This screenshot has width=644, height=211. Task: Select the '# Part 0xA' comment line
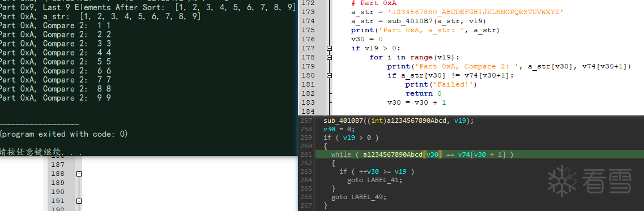click(x=374, y=3)
